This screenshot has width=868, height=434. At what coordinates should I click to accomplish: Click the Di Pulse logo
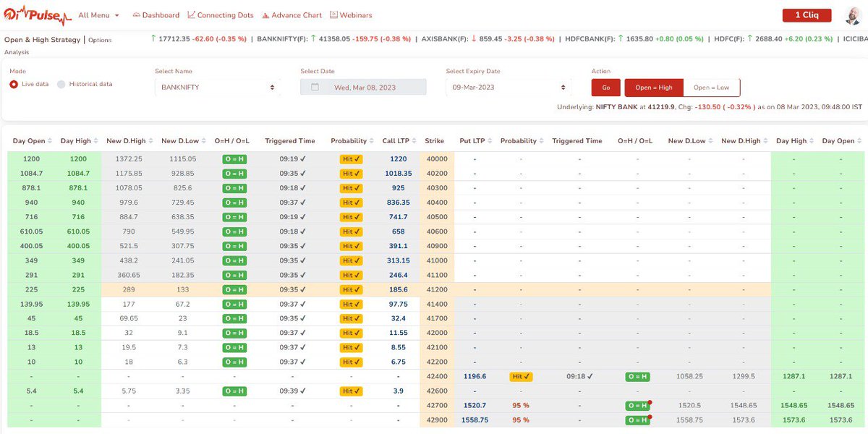pos(38,14)
